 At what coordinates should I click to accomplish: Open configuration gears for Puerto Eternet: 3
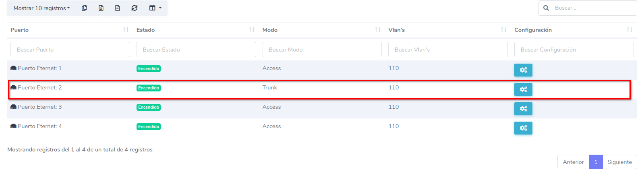point(523,109)
